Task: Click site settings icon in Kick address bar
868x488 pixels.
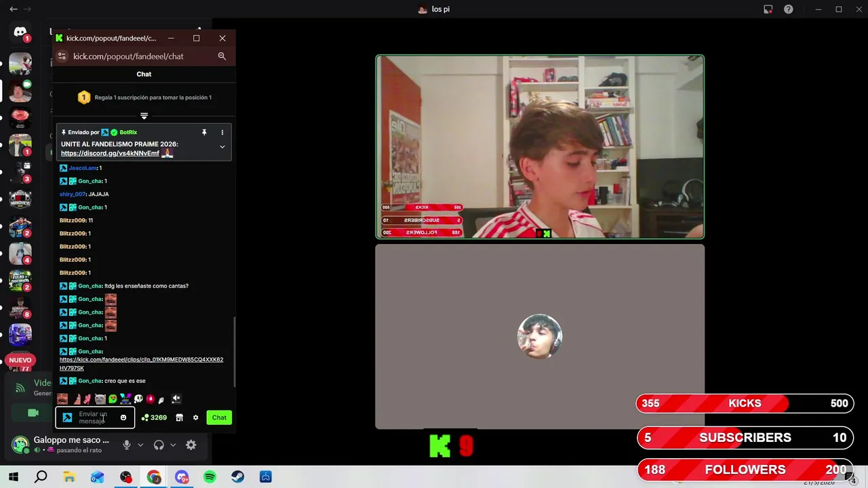Action: tap(62, 56)
